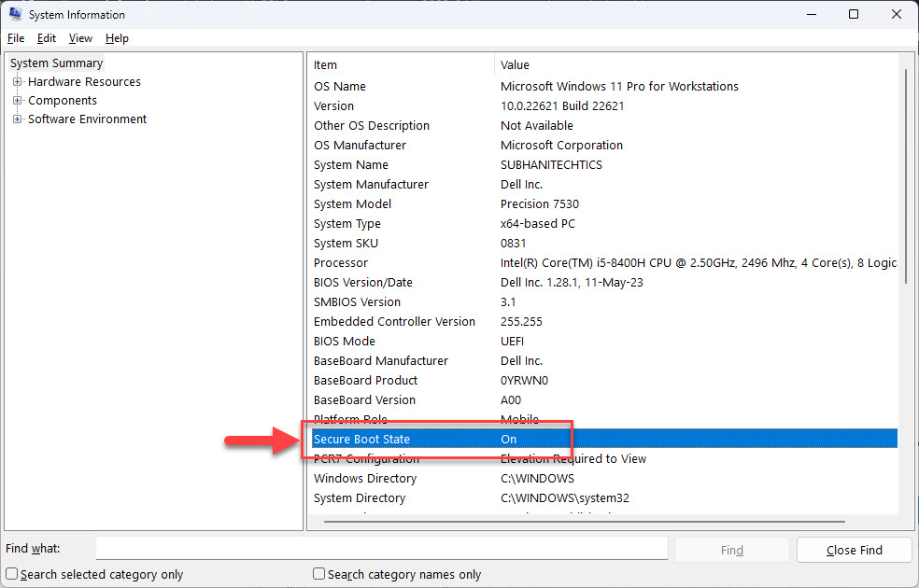Click the value Precision 7530
Image resolution: width=919 pixels, height=588 pixels.
pyautogui.click(x=539, y=203)
